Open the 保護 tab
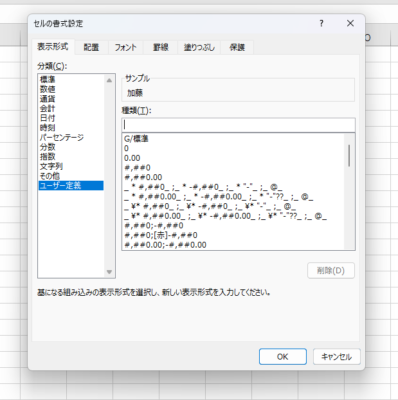Image resolution: width=398 pixels, height=400 pixels. tap(237, 47)
